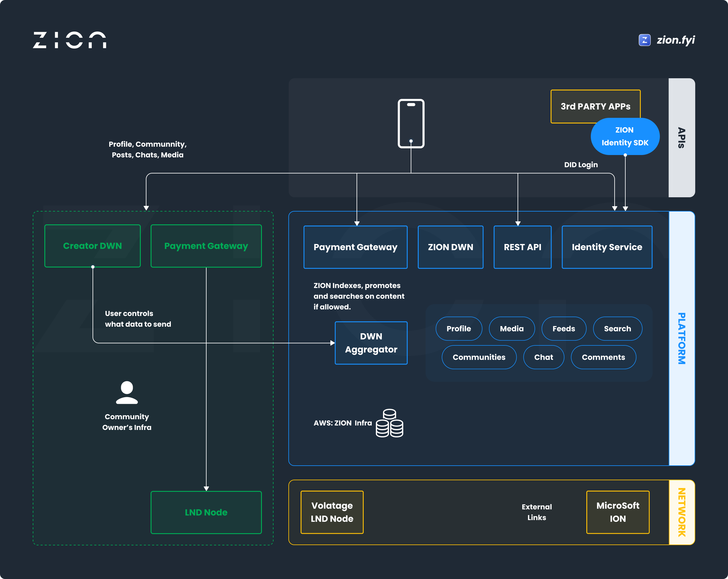
Task: Click the green LND Node box
Action: tap(206, 512)
